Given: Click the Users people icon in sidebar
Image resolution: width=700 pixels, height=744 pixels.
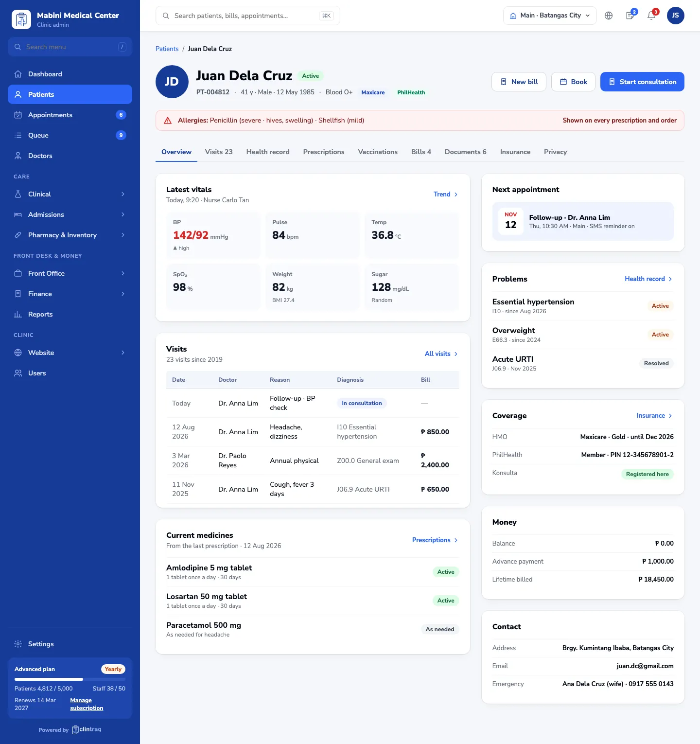Looking at the screenshot, I should pos(18,373).
